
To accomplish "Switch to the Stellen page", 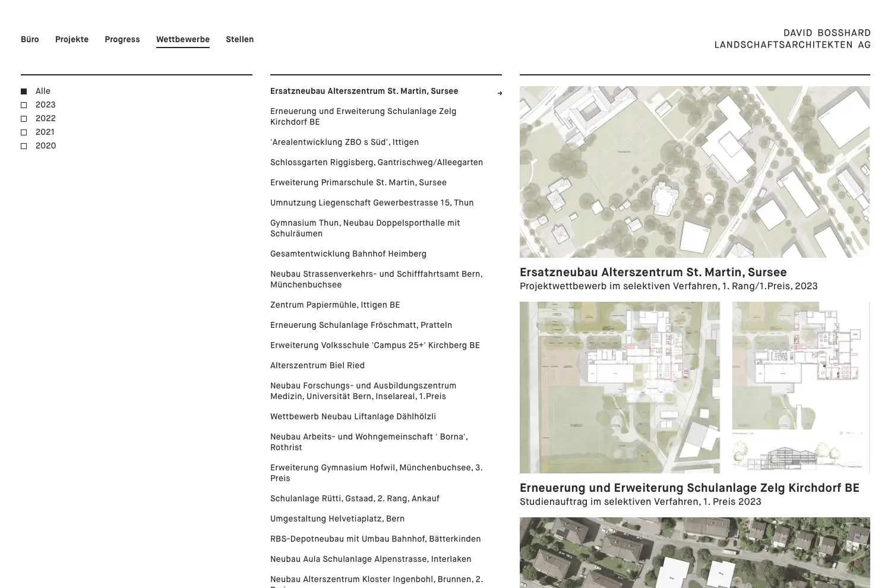I will 239,40.
